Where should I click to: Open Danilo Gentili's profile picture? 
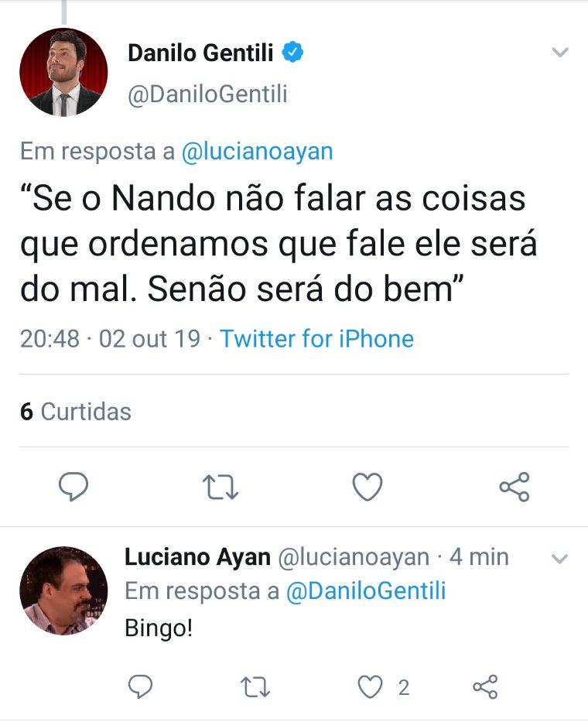pos(63,72)
